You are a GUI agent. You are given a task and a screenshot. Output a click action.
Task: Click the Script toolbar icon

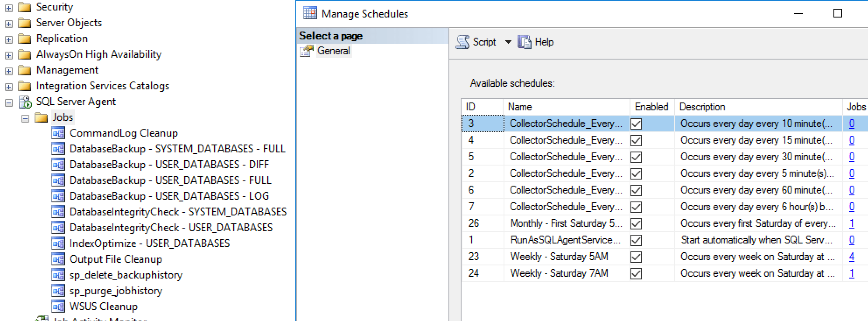[x=462, y=42]
